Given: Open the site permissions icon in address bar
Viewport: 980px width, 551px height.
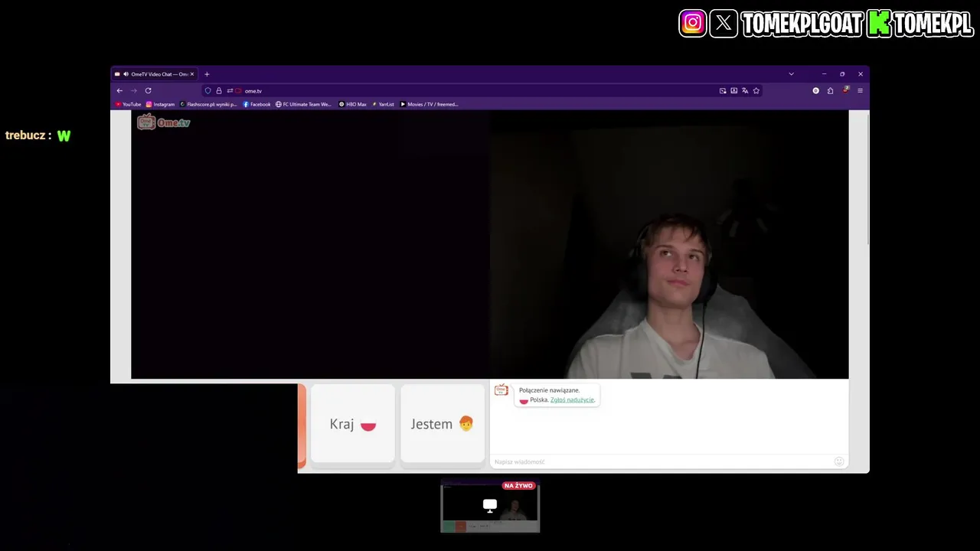Looking at the screenshot, I should tap(230, 90).
